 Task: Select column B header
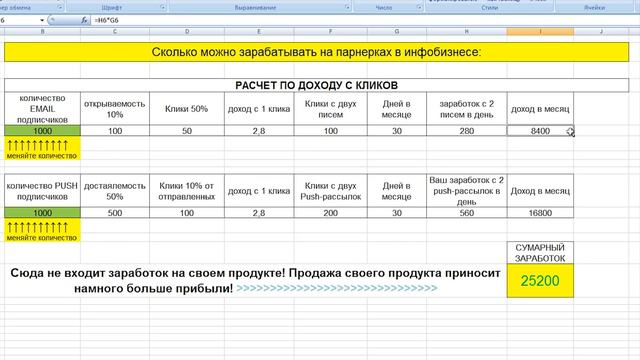click(42, 31)
